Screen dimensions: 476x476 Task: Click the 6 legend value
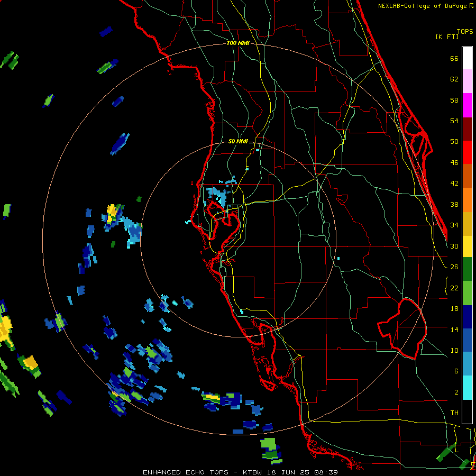point(456,371)
